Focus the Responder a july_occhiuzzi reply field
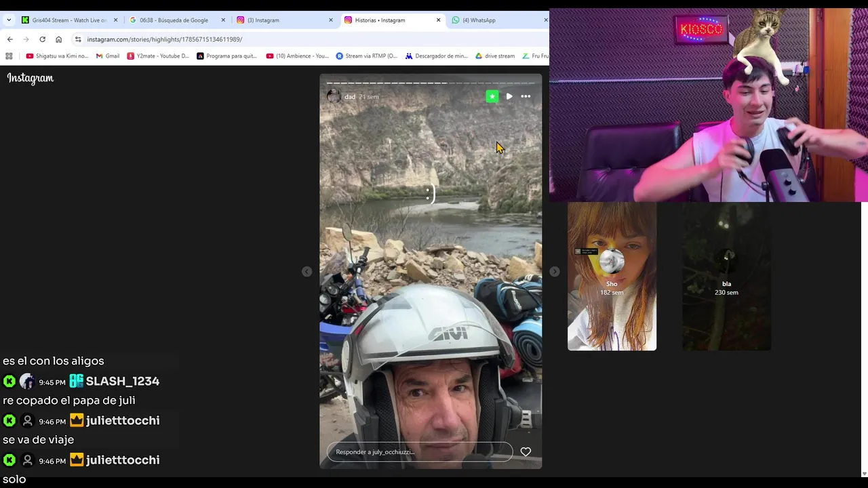Screen dimensions: 868x488 pos(420,452)
